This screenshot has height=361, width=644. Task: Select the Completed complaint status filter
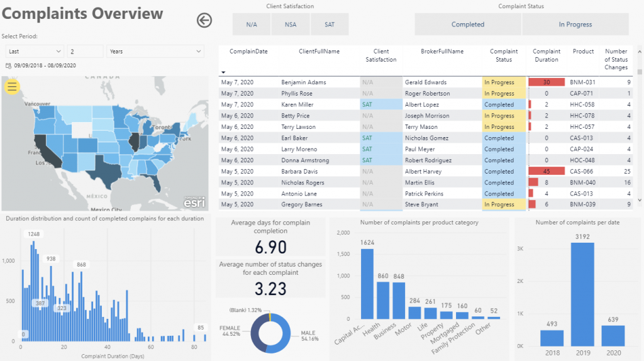click(468, 25)
